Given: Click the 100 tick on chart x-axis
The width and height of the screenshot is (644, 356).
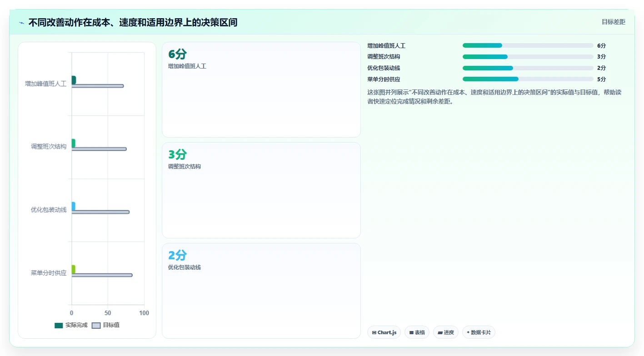Looking at the screenshot, I should 144,313.
